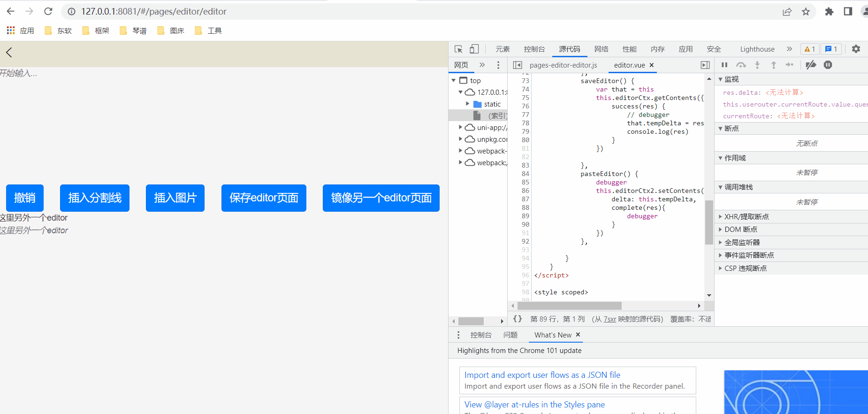868x414 pixels.
Task: Click the 插入分割线 button
Action: (95, 198)
